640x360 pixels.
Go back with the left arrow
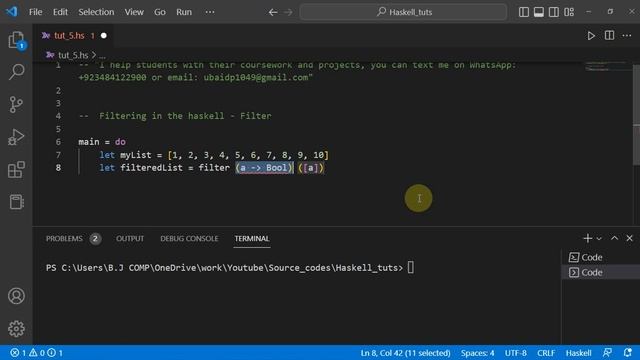273,12
